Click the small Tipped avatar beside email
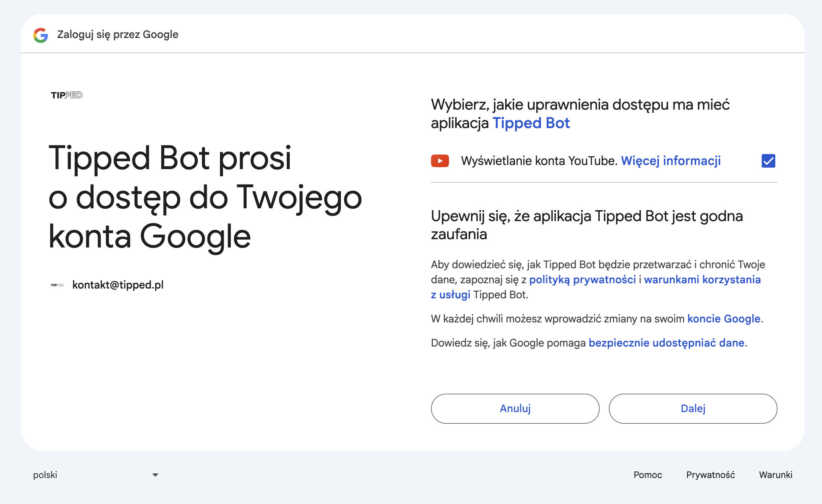This screenshot has height=504, width=822. 57,285
